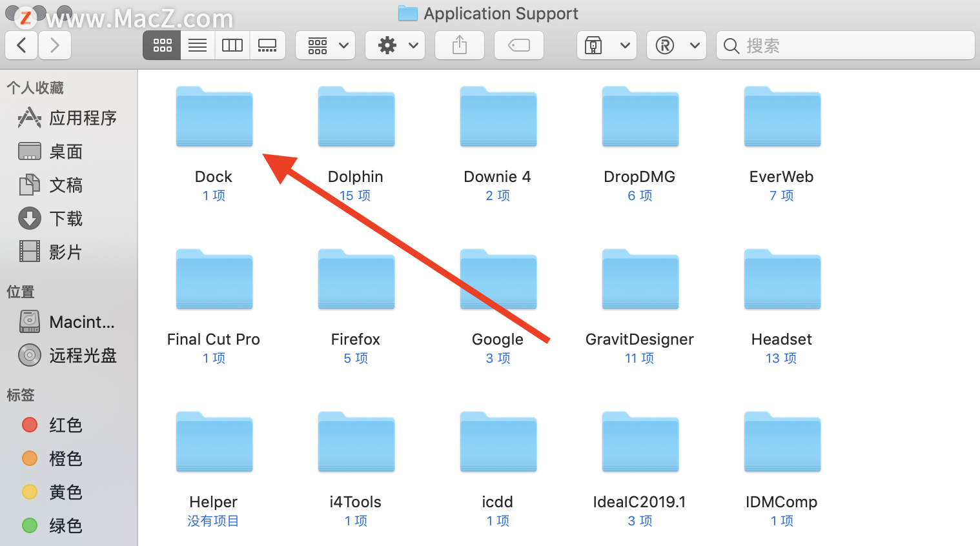Select 远程光盘 in the sidebar

tap(68, 355)
